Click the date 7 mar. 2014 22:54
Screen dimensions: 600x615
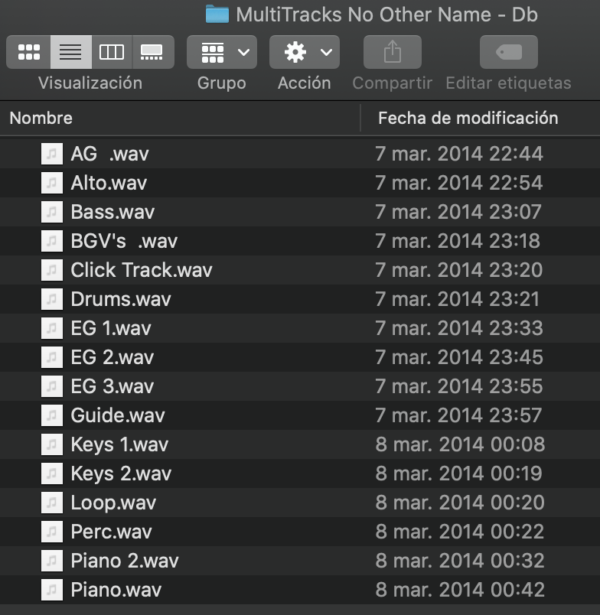[x=459, y=183]
